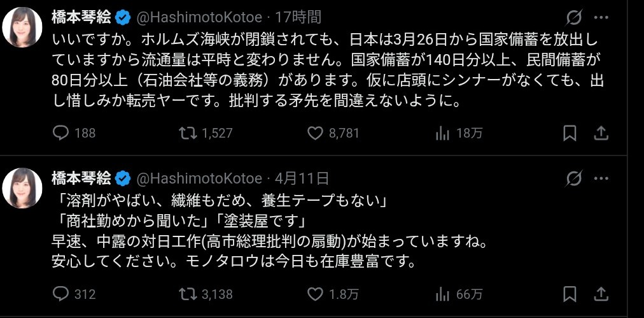This screenshot has width=644, height=318.
Task: Bookmark the tweet posted 17時間 ago
Action: (570, 133)
